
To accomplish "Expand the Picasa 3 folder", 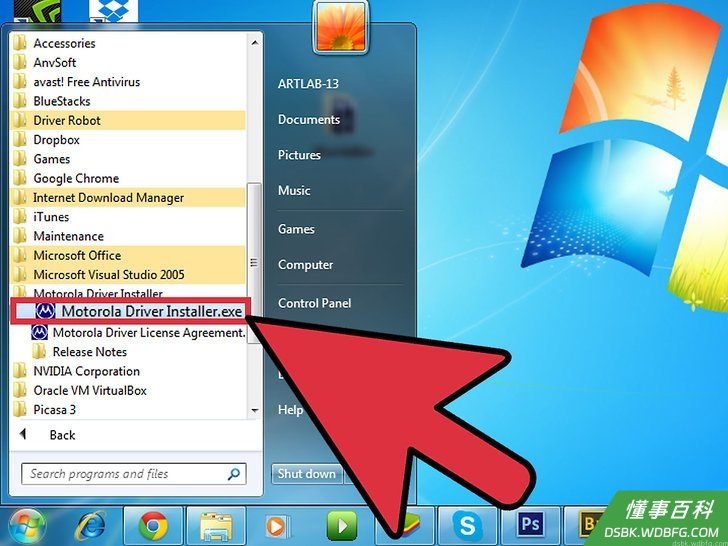I will coord(128,410).
